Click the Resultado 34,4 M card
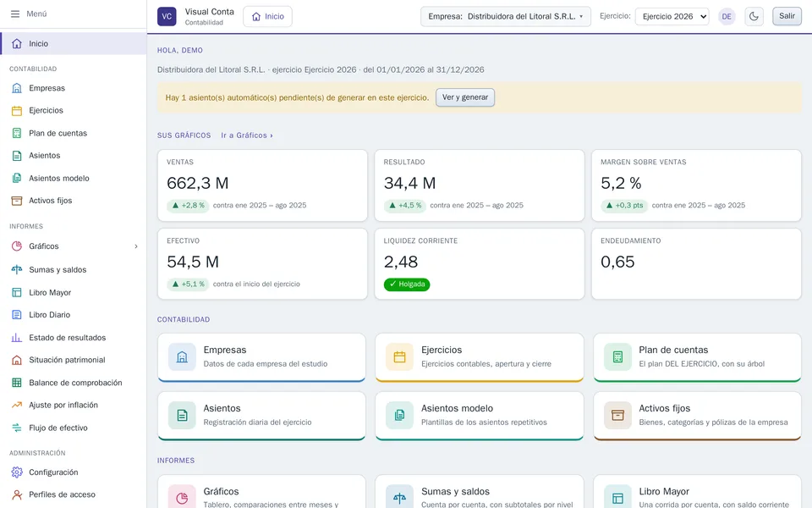Viewport: 812px width, 508px height. (x=480, y=185)
